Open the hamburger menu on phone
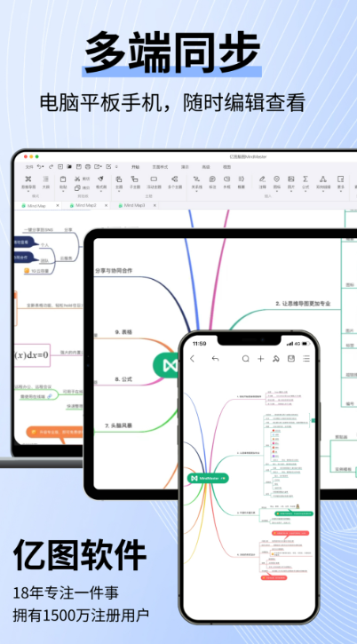Screen dimensions: 357x644 pos(306,359)
